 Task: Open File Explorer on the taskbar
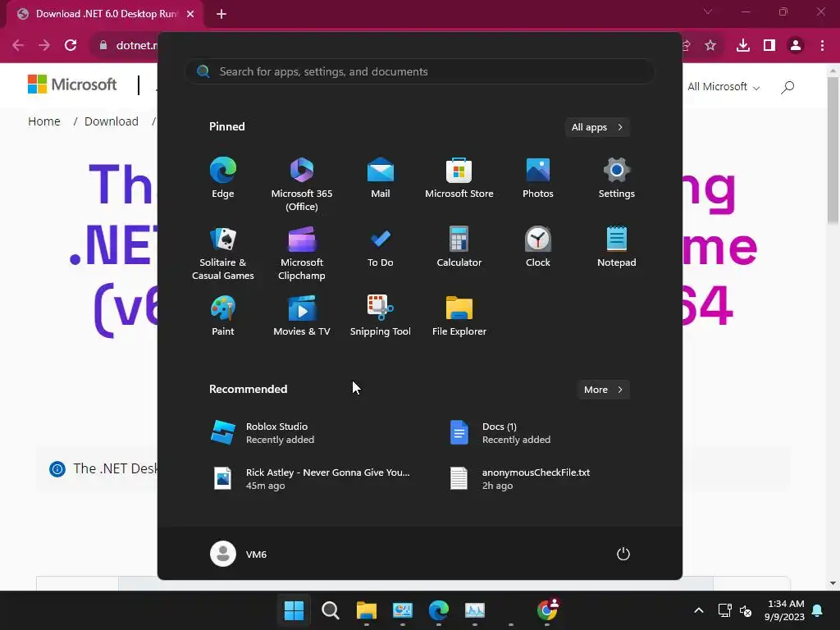367,610
